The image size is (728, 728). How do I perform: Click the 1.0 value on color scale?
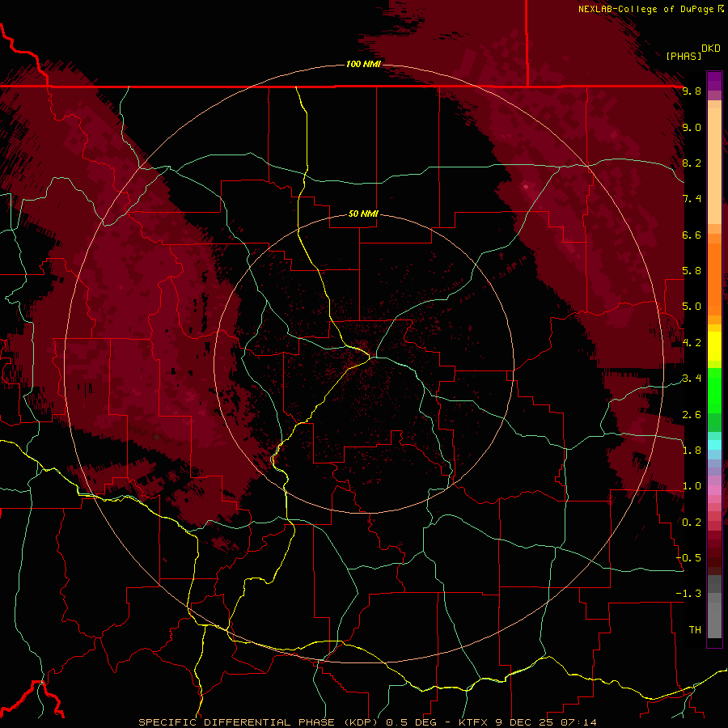coord(692,486)
